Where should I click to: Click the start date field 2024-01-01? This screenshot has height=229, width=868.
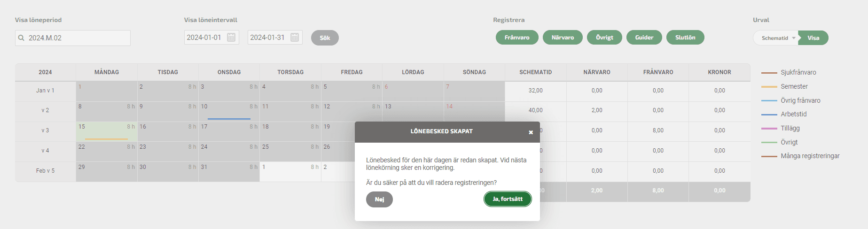coord(211,38)
